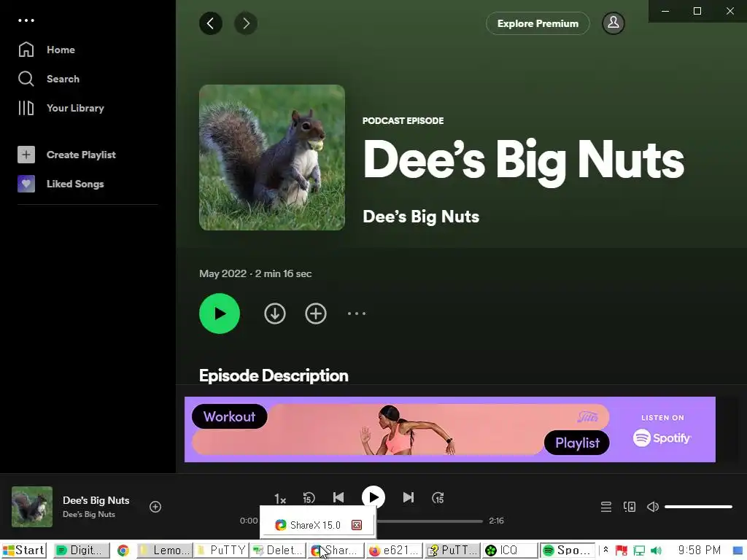Viewport: 747px width, 560px height.
Task: Save the now-playing episode with the plus icon
Action: (x=155, y=507)
